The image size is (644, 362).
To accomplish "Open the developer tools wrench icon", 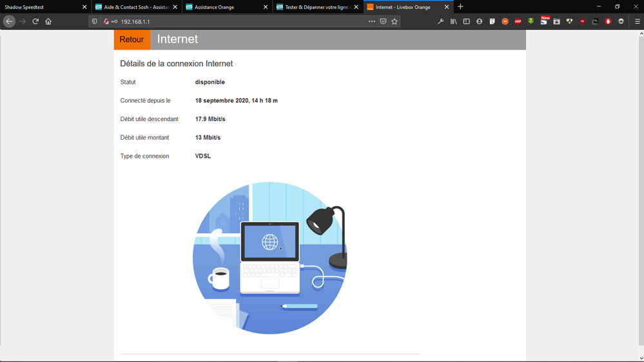I will (441, 21).
